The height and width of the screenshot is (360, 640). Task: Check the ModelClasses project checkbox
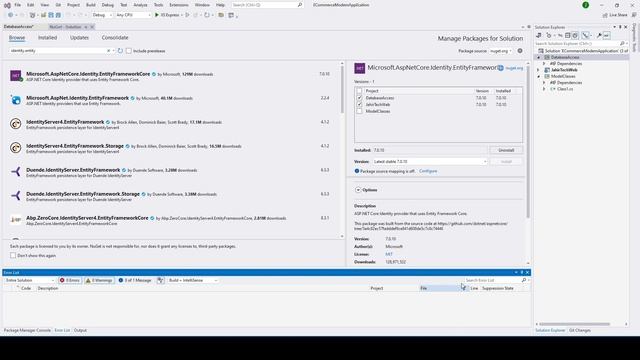point(359,111)
